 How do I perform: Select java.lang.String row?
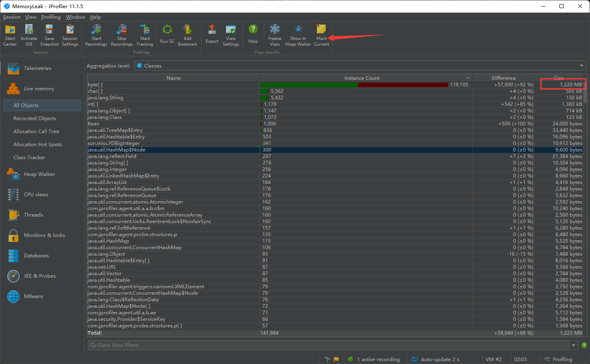(x=335, y=98)
